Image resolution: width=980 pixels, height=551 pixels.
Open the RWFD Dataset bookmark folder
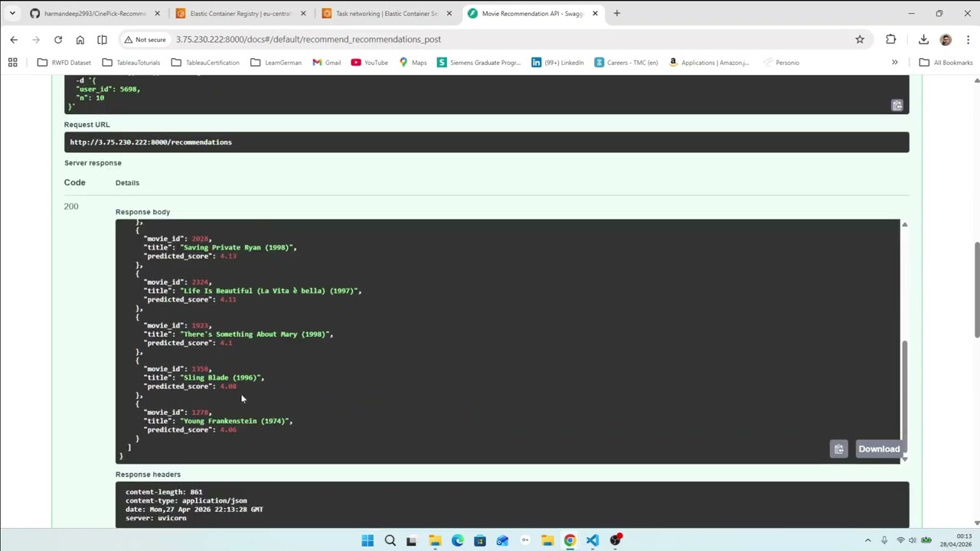[x=64, y=63]
